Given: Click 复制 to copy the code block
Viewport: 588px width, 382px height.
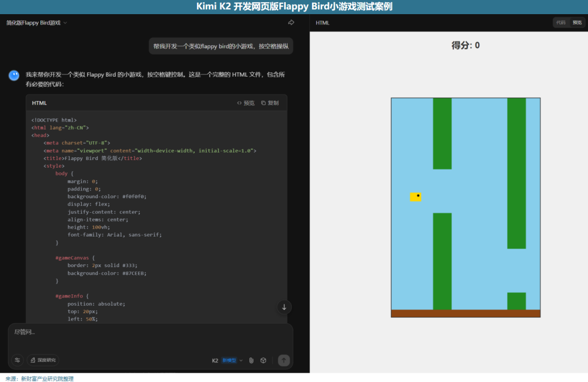Looking at the screenshot, I should (x=270, y=103).
